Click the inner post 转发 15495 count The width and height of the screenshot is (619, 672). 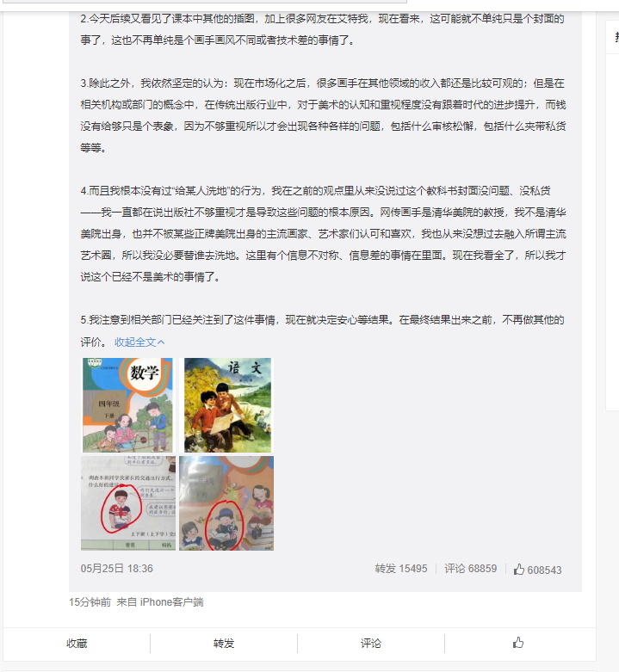(x=401, y=569)
